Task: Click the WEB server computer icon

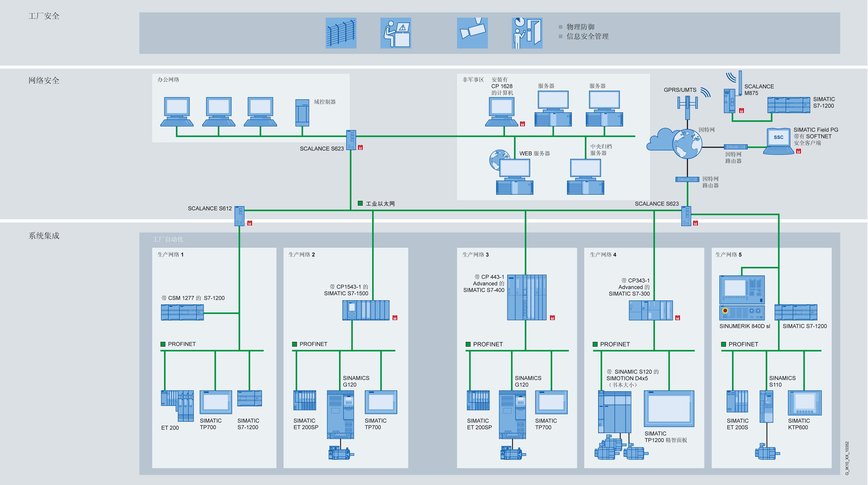Action: (x=514, y=177)
